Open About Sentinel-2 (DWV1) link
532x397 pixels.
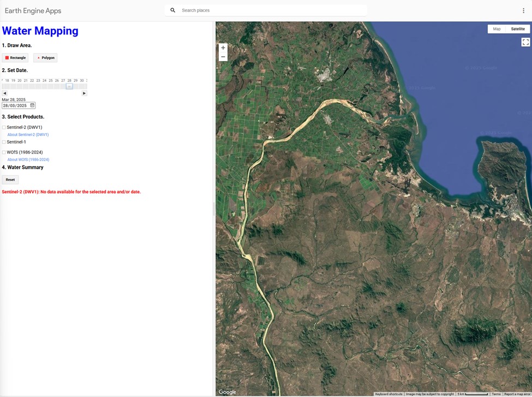pos(28,134)
